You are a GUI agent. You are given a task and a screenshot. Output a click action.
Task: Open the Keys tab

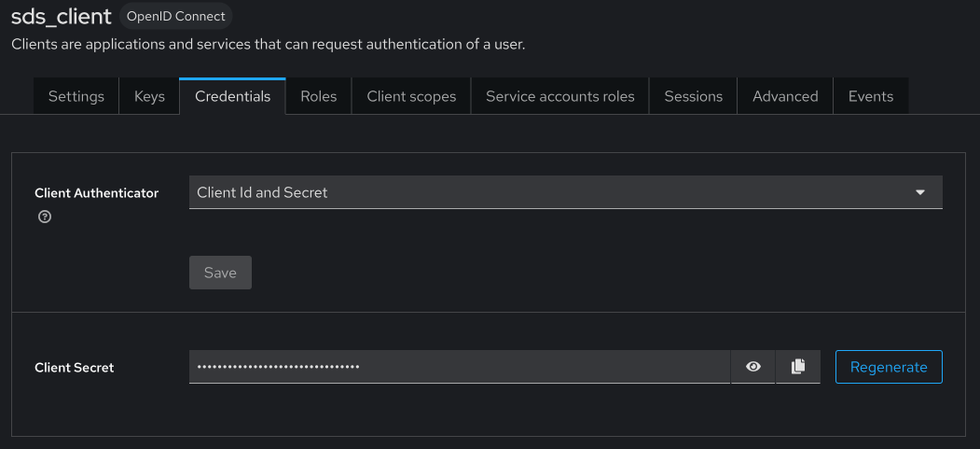(x=149, y=96)
